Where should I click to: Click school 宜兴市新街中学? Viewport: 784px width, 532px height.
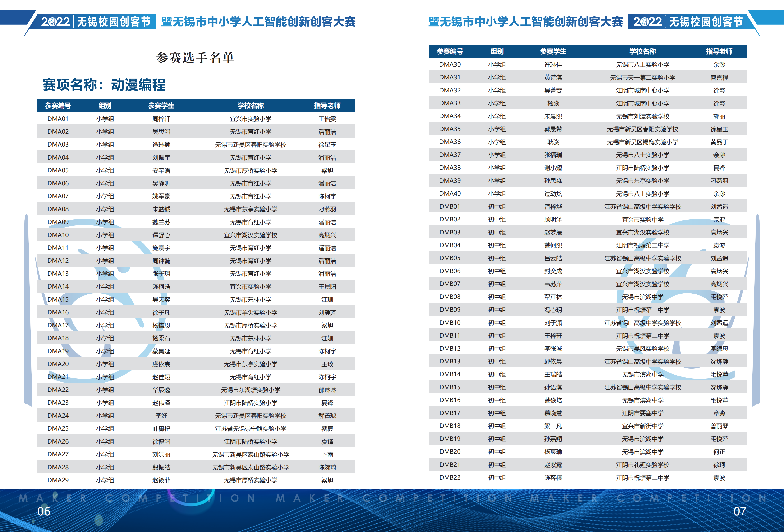coord(642,426)
